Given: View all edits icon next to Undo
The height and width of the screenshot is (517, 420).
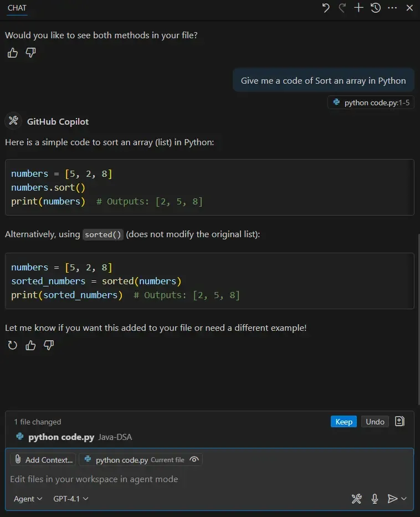Looking at the screenshot, I should coord(399,421).
